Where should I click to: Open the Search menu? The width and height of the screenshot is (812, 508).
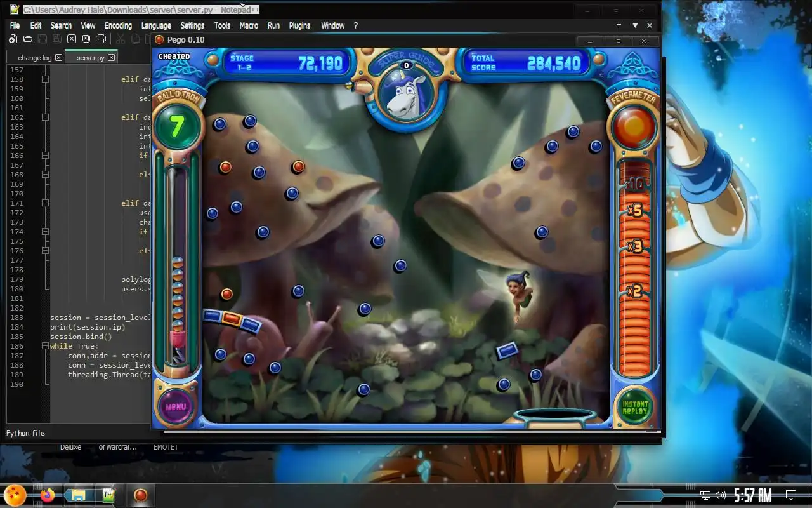click(x=61, y=25)
